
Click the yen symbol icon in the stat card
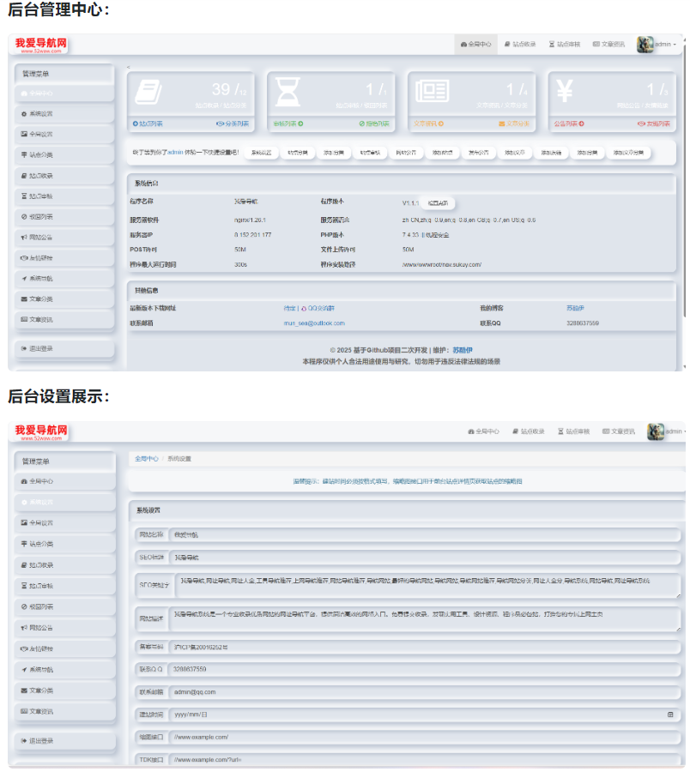(565, 91)
